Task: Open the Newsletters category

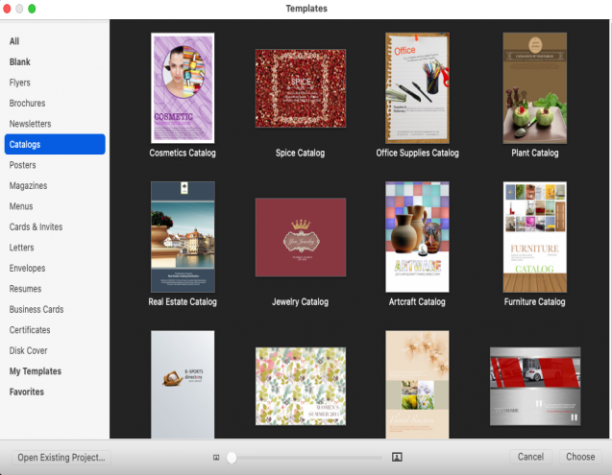Action: point(30,124)
